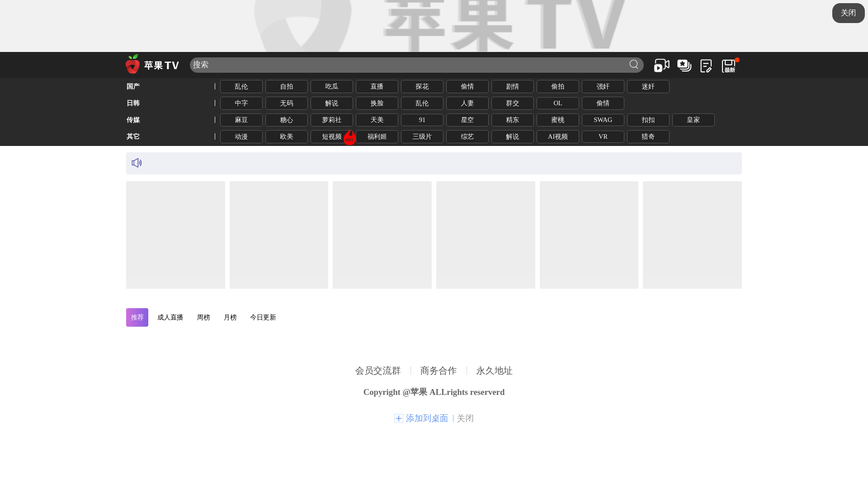The image size is (868, 488).
Task: Switch to the 月榜 tab
Action: coord(230,318)
